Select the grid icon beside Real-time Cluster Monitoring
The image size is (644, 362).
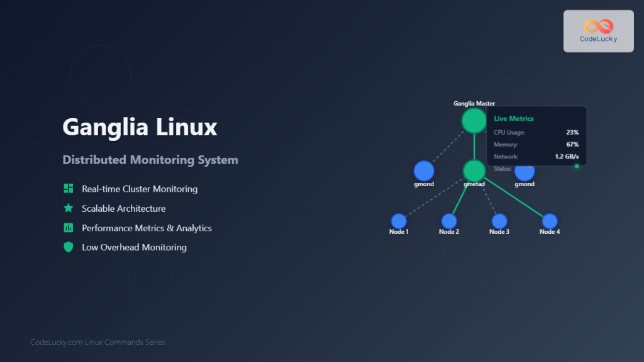tap(68, 188)
